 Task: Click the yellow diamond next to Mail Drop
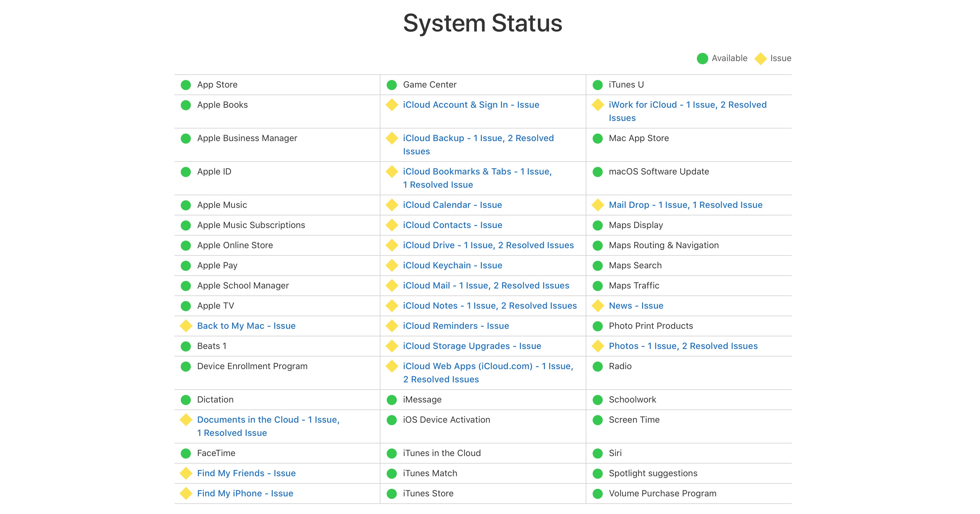tap(598, 205)
